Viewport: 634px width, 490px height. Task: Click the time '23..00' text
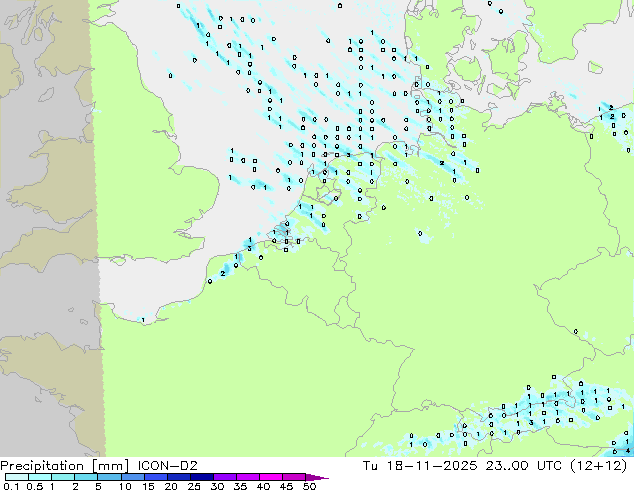(507, 466)
